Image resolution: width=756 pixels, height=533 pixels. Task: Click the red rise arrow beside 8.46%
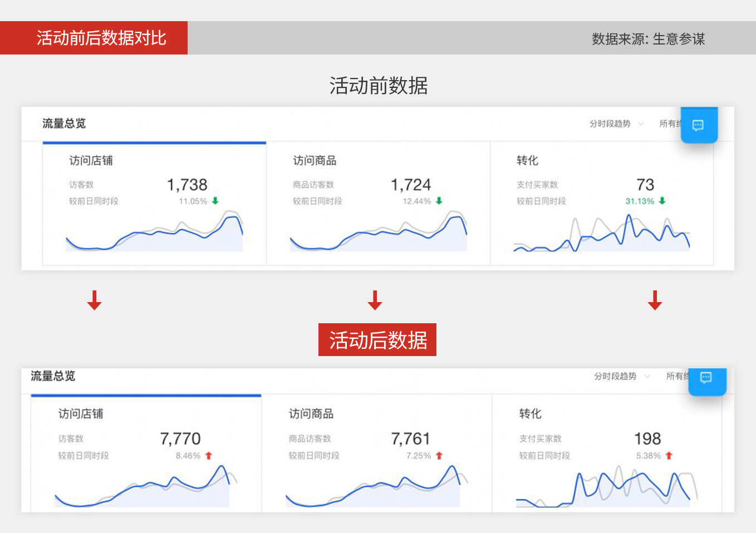coord(208,455)
